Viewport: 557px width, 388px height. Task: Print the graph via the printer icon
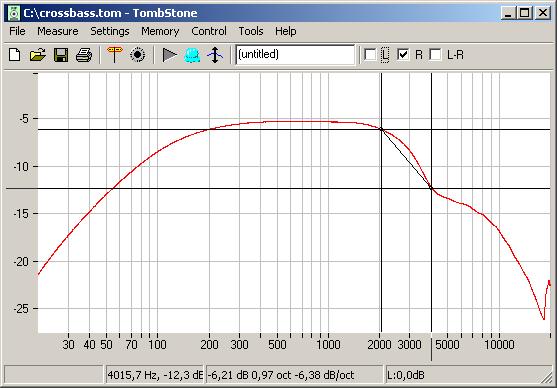click(x=84, y=55)
